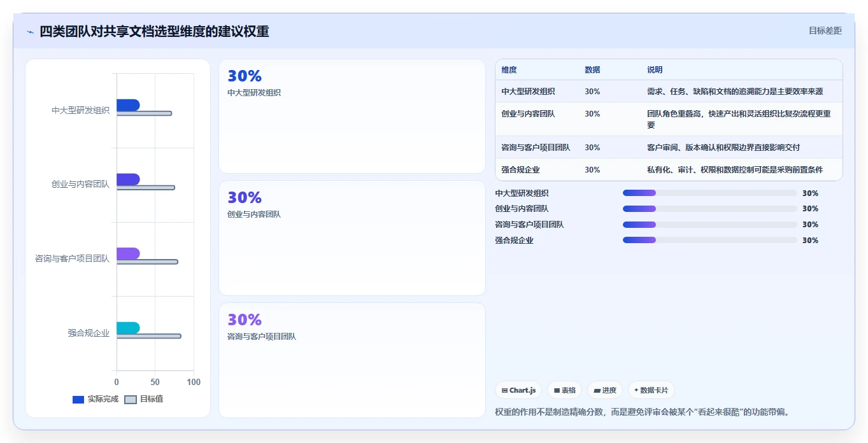The height and width of the screenshot is (443, 868).
Task: Click the Chart.js tag chip
Action: 518,390
